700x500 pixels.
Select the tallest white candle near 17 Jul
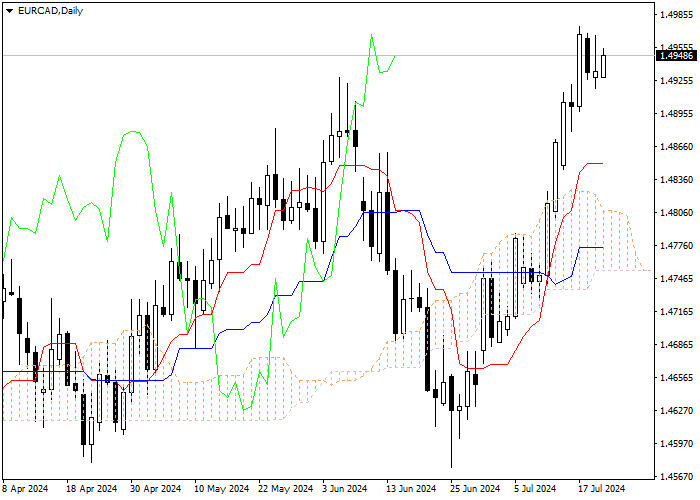coord(579,71)
